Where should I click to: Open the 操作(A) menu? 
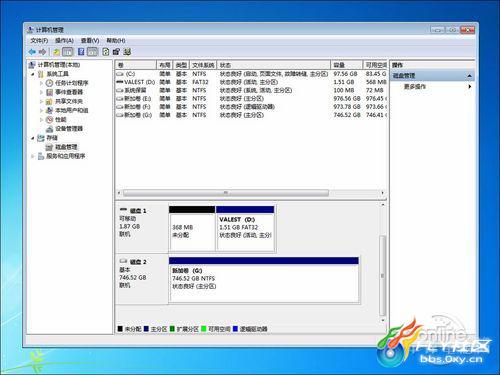click(64, 40)
